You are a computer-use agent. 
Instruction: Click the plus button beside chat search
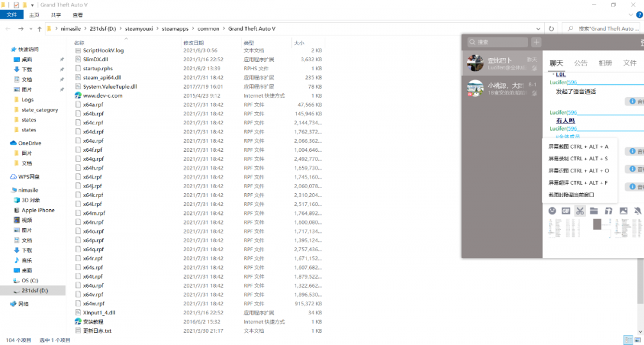(536, 42)
